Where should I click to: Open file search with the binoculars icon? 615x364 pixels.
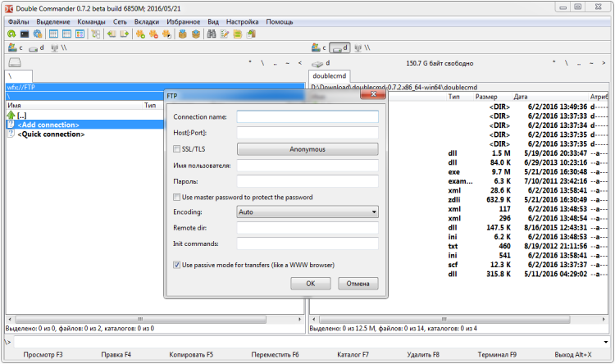[x=212, y=34]
